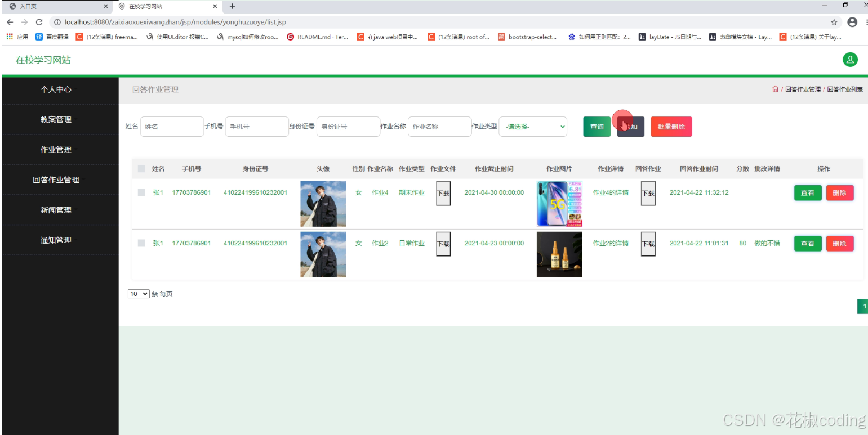Open the 在java web项目中 bookmark
This screenshot has width=868, height=435.
click(x=388, y=37)
